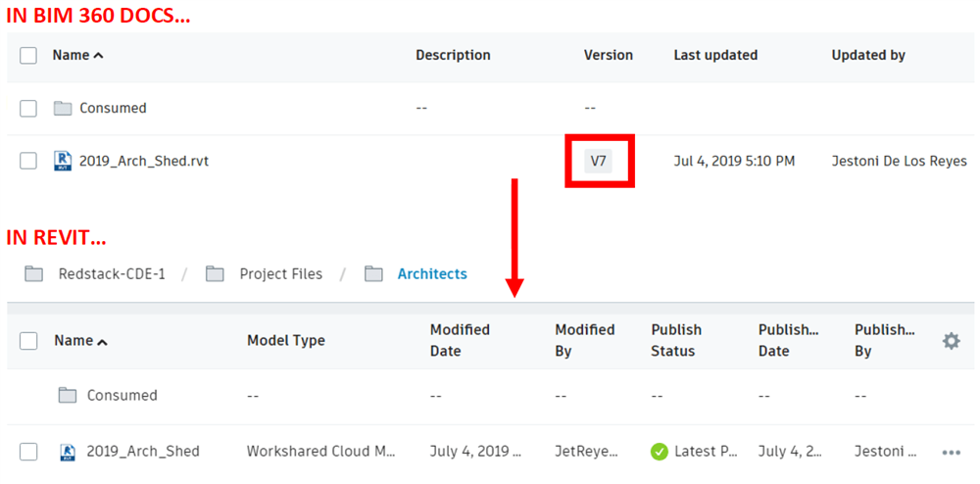Open column settings gear icon

(x=952, y=341)
